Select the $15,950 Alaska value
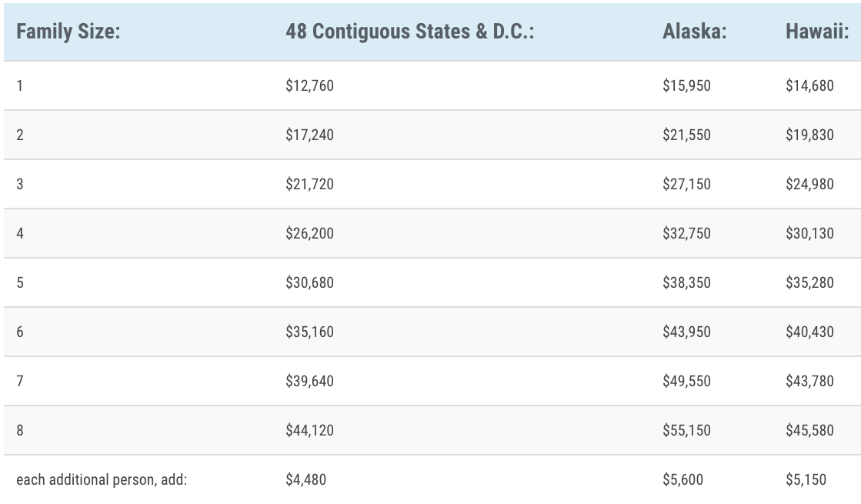The height and width of the screenshot is (504, 861). 686,85
